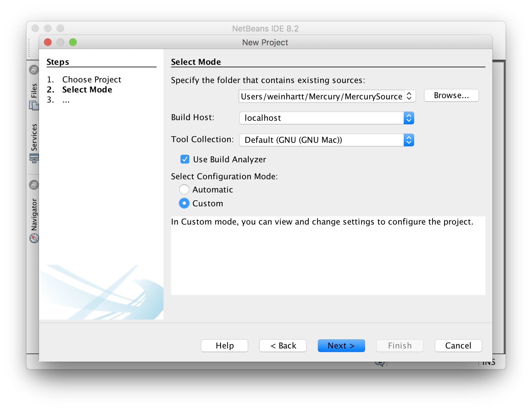
Task: Proceed with the Next > button
Action: [x=341, y=346]
